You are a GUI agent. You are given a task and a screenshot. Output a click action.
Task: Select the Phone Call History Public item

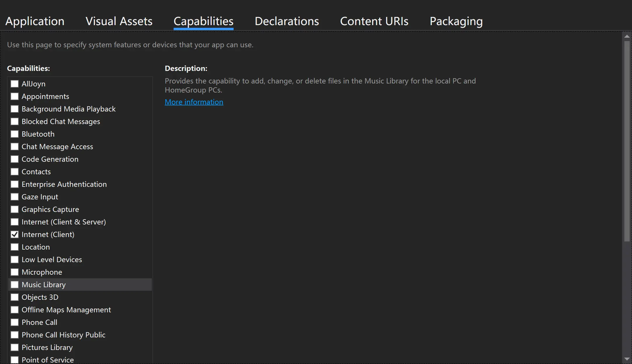click(63, 335)
